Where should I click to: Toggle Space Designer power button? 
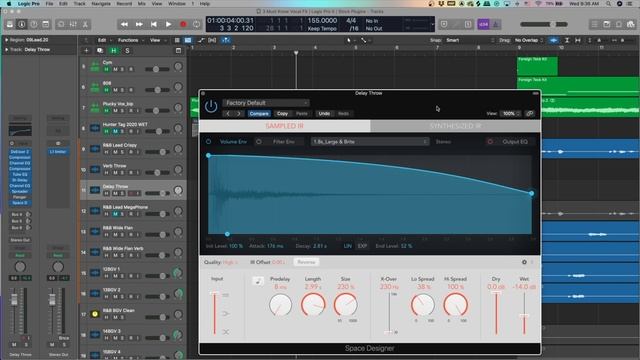coord(211,107)
